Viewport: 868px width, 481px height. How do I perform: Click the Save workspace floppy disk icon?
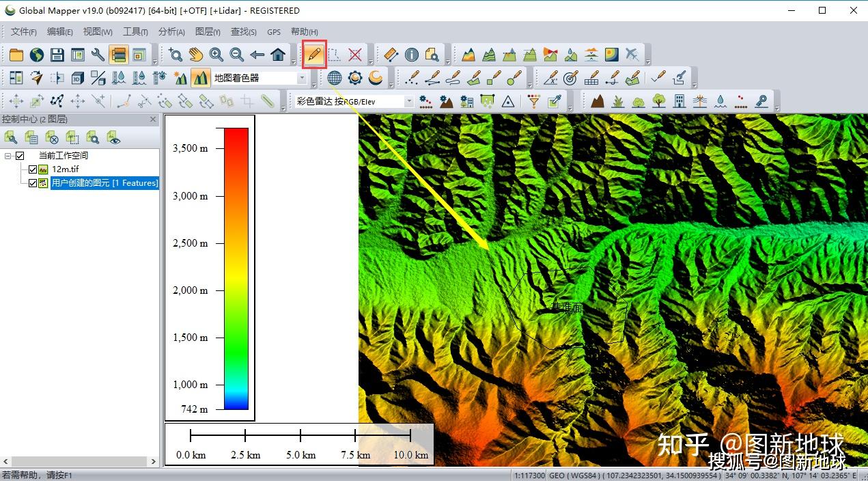point(57,55)
